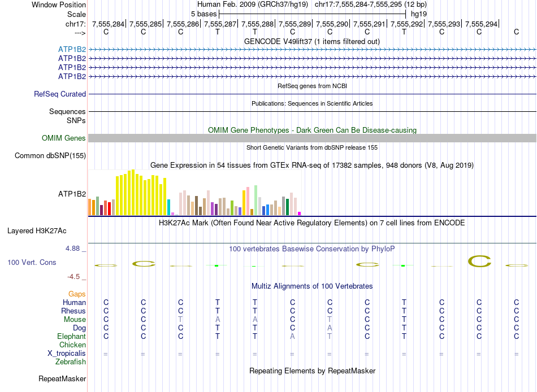The width and height of the screenshot is (537, 392).
Task: Click the orange Gaps row label
Action: (77, 294)
